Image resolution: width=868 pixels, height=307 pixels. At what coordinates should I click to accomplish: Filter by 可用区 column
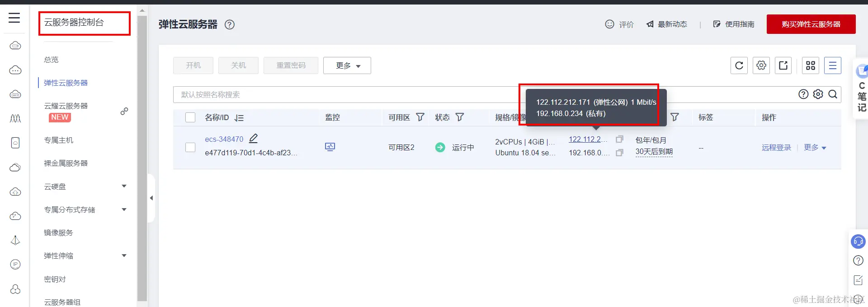420,117
